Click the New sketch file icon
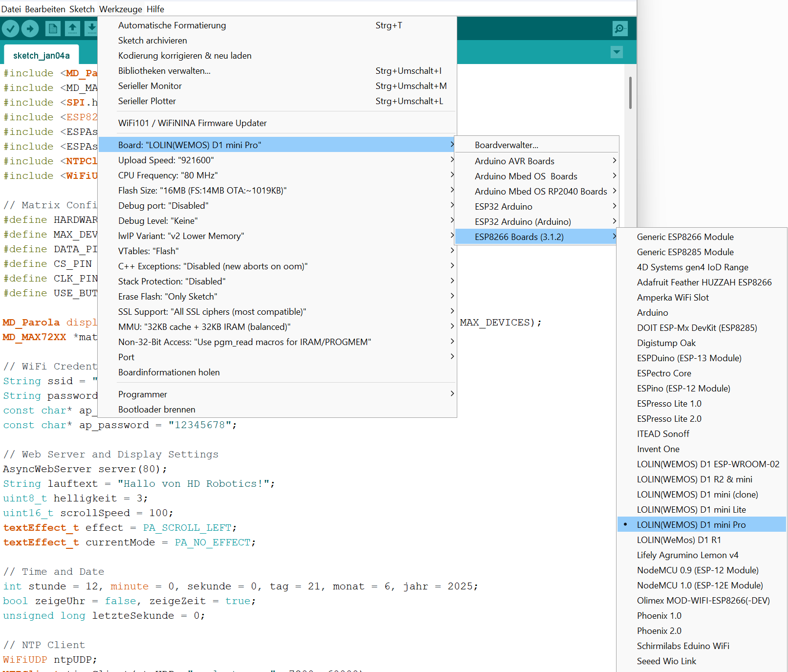 pyautogui.click(x=53, y=29)
